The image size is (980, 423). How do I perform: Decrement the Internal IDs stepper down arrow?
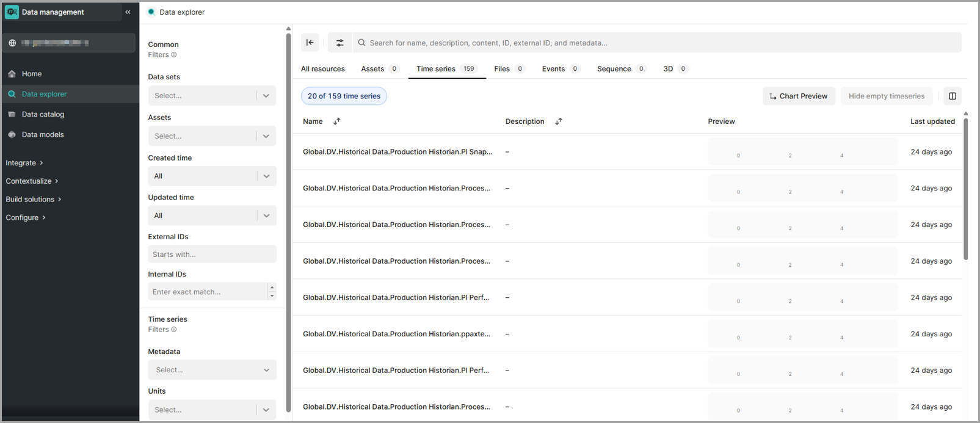[272, 296]
